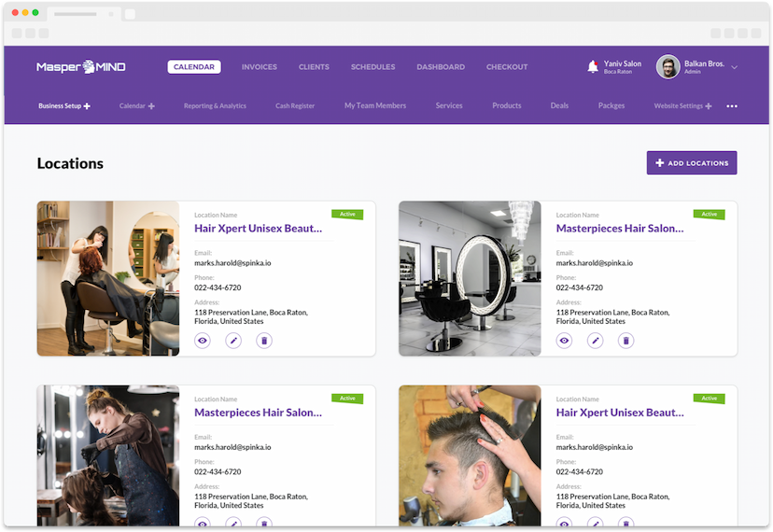The width and height of the screenshot is (773, 532).
Task: Click the MasperMIND logo
Action: 80,67
